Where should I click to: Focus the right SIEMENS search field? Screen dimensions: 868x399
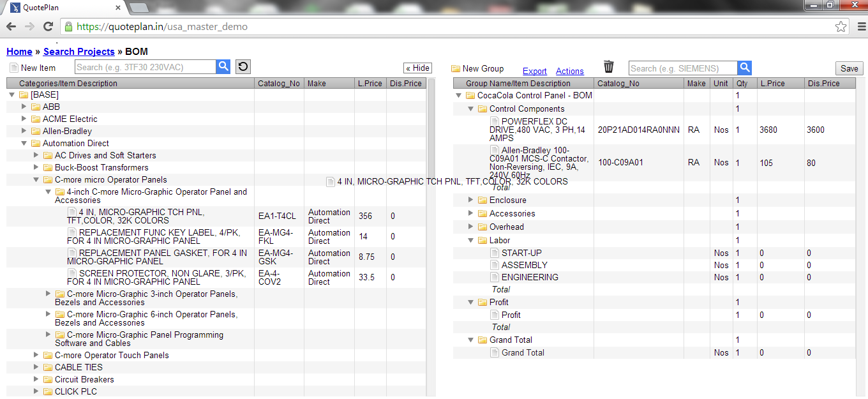[x=683, y=68]
